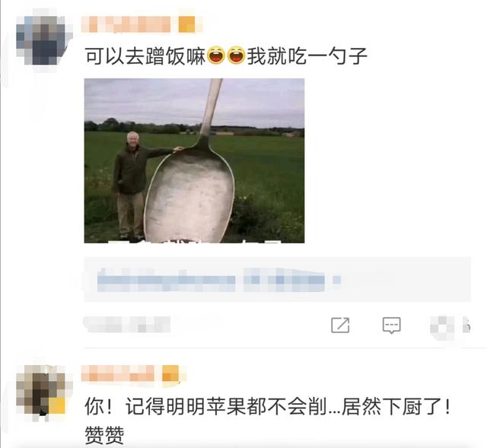Click the 赞赞 text in second comment
Image resolution: width=487 pixels, height=448 pixels.
(x=104, y=435)
